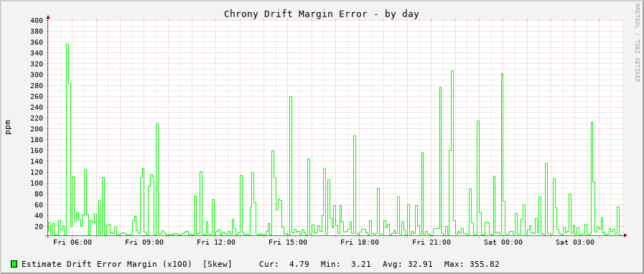Viewport: 644px width, 274px height.
Task: Click the 'Max: 355.82' value
Action: coord(471,264)
